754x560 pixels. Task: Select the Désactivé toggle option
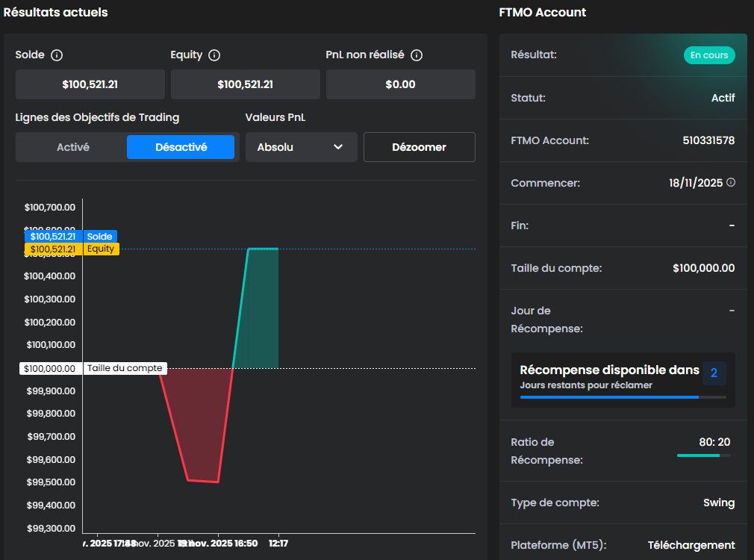tap(181, 147)
